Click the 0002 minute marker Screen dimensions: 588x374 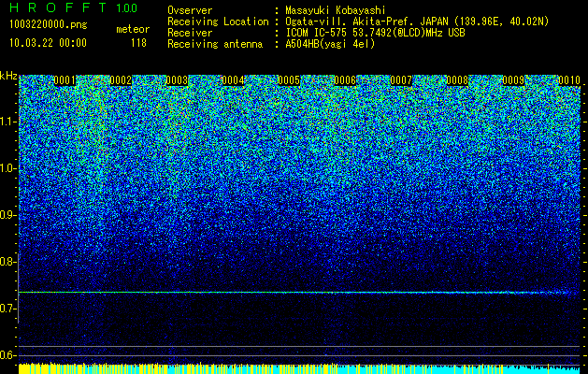[121, 80]
